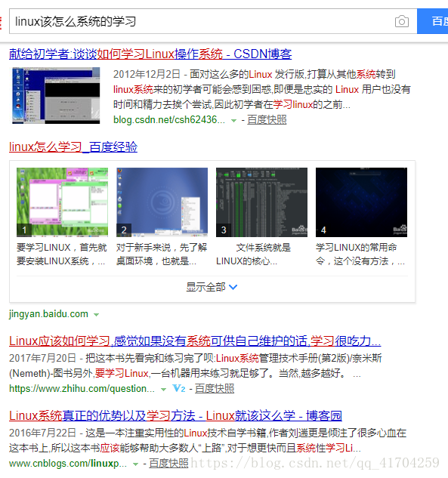Open the CSDN result thumbnail image

56,95
